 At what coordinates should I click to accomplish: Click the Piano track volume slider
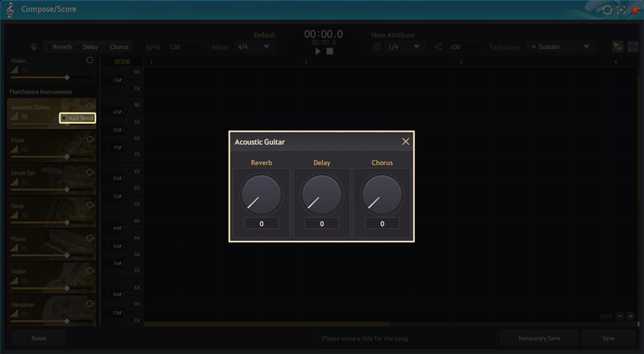52,255
